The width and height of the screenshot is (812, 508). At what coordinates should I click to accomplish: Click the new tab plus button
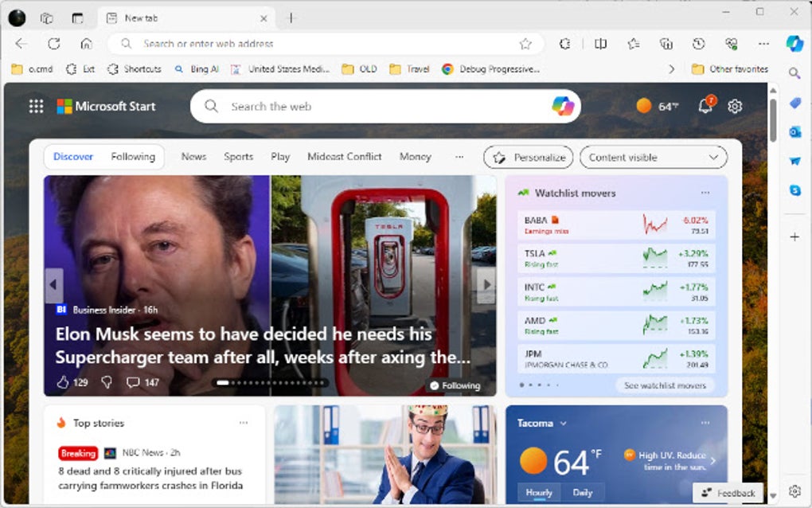(x=291, y=18)
